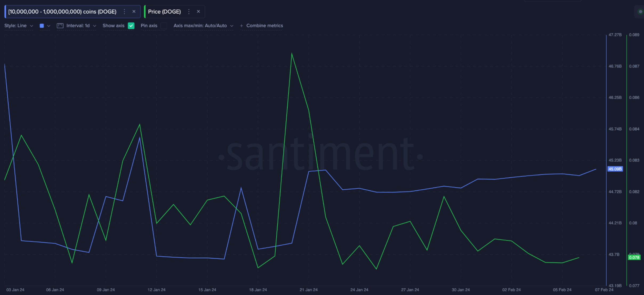Click the 47.27B axis maximum label
Screen dimensions: 644x295
(615, 35)
